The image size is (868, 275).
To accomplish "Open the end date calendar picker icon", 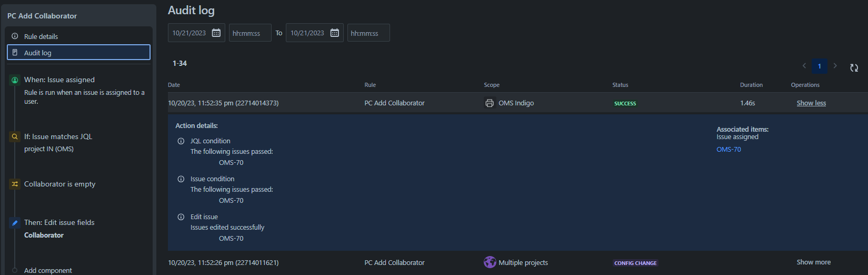I will (335, 33).
